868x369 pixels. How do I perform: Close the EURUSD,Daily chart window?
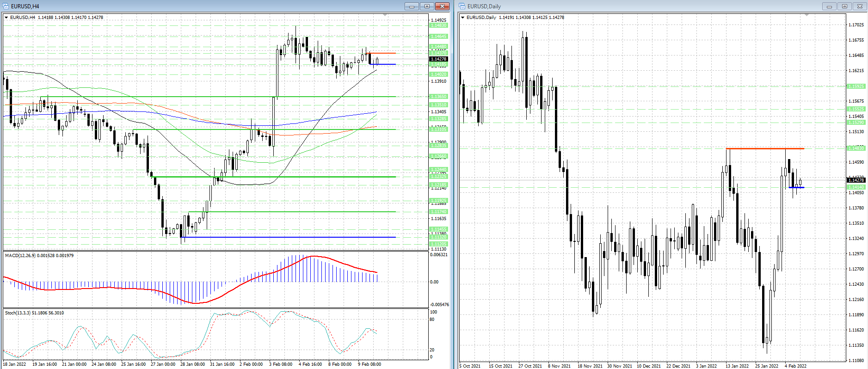[x=860, y=6]
